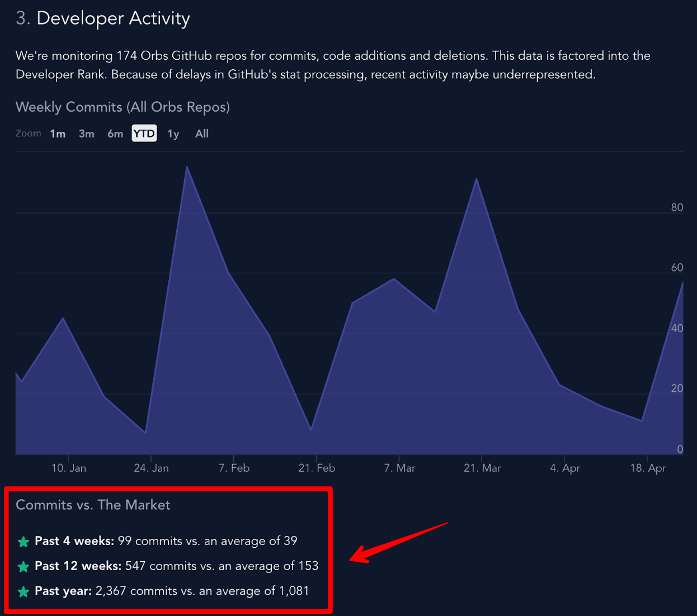Set chart zoom to 1m
697x616 pixels.
click(x=58, y=134)
